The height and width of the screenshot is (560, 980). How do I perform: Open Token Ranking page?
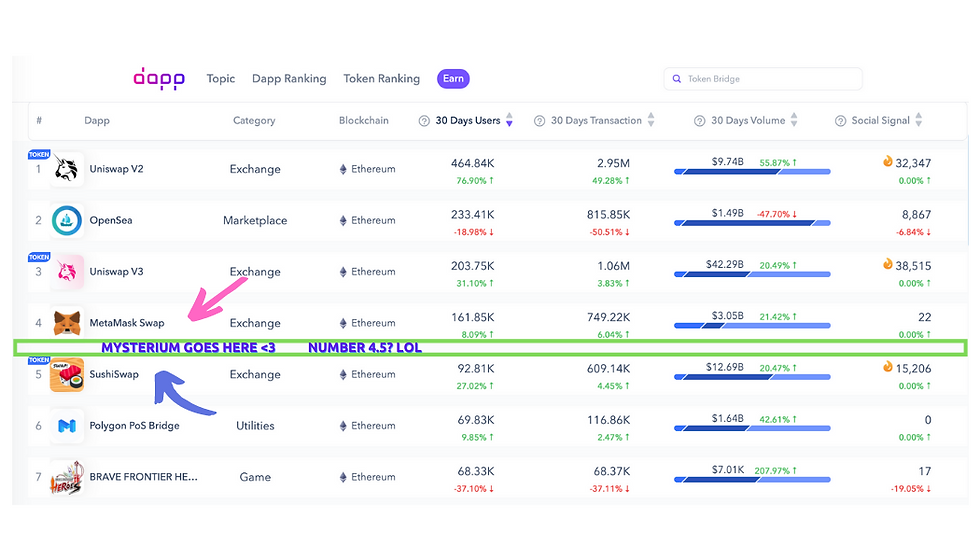pyautogui.click(x=381, y=79)
